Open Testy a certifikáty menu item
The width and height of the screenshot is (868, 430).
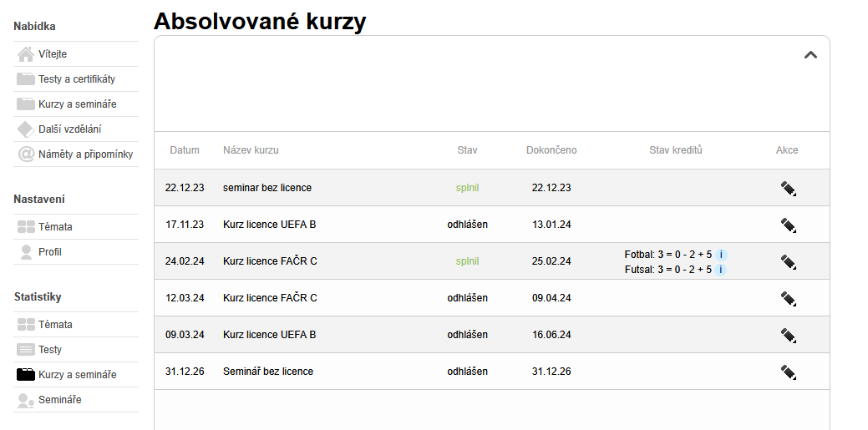(x=76, y=79)
